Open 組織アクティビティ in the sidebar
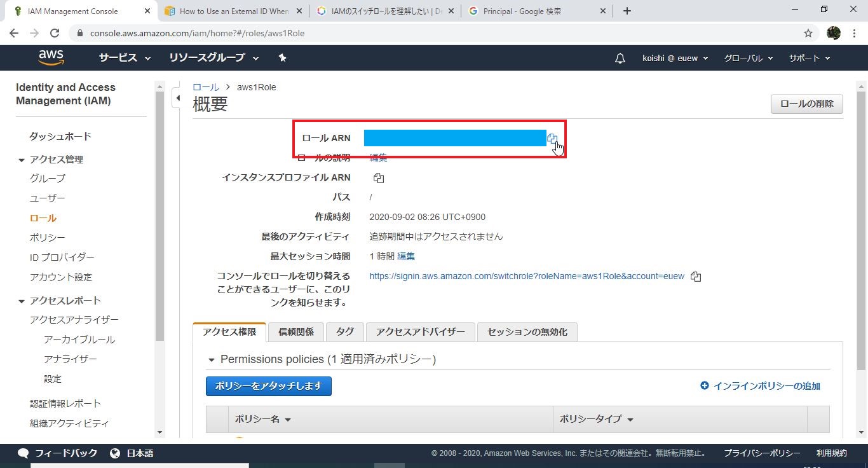 point(69,423)
